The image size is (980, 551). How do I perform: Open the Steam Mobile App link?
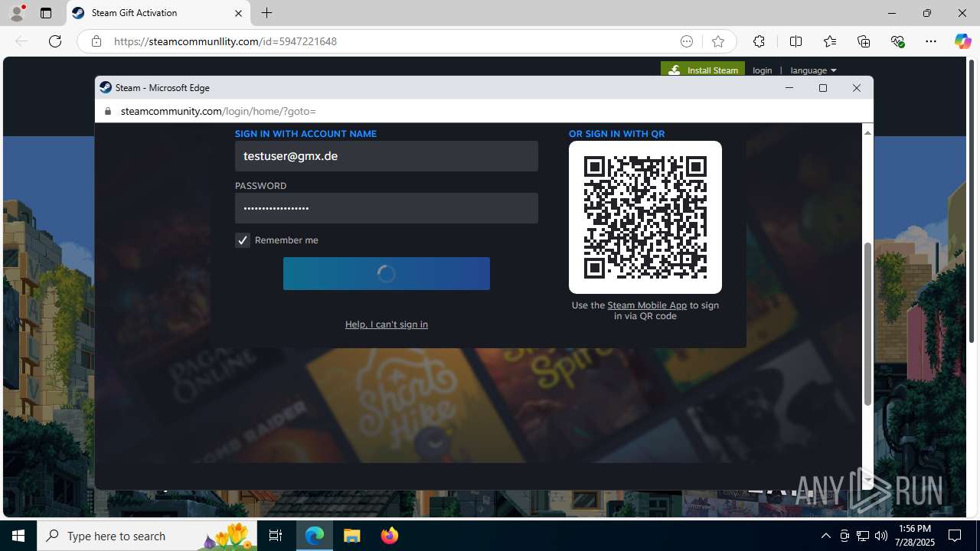click(x=647, y=305)
